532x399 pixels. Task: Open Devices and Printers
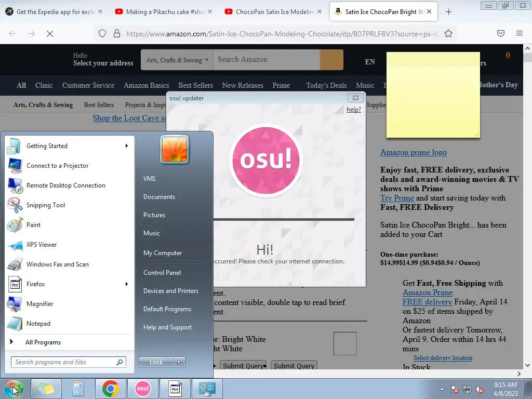pos(170,291)
